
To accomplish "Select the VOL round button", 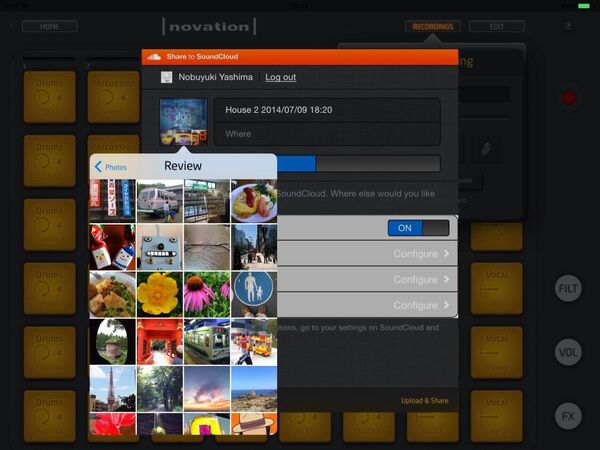I will (x=568, y=352).
